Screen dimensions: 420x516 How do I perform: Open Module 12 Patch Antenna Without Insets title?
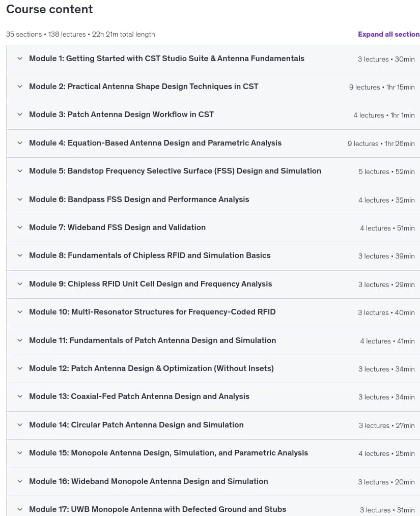tap(151, 368)
